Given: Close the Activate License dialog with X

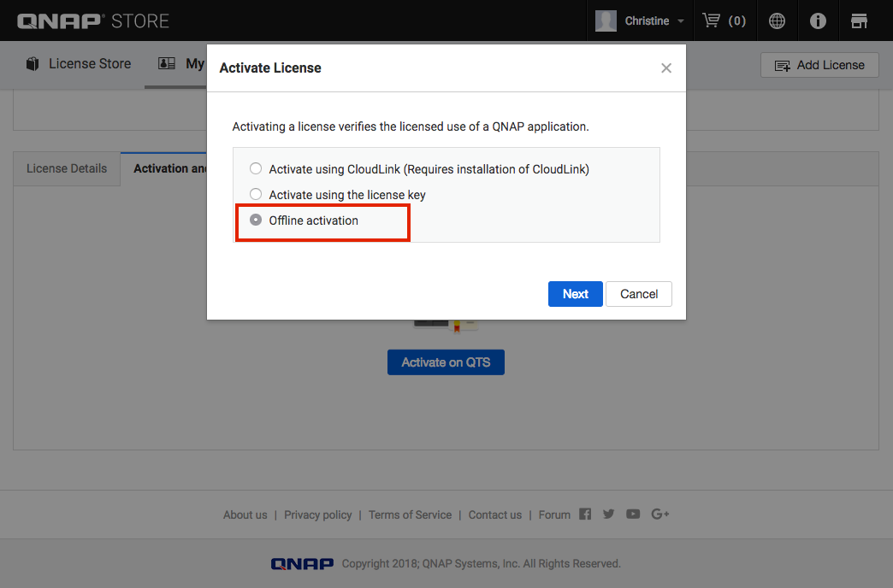Looking at the screenshot, I should [x=666, y=68].
